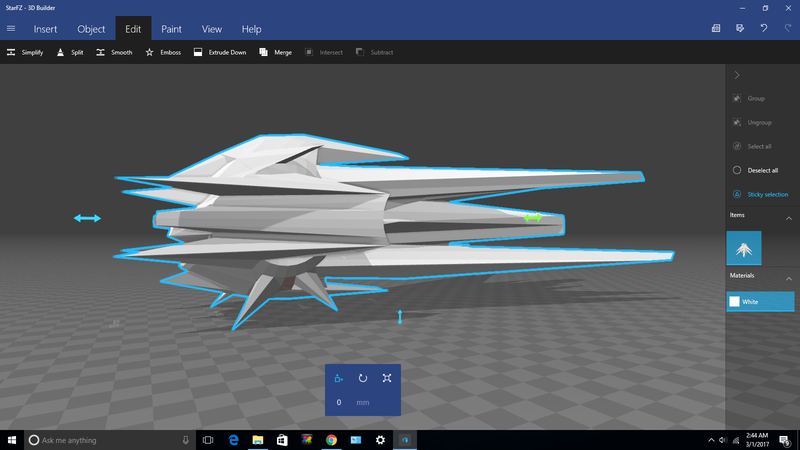The width and height of the screenshot is (800, 450).
Task: Select Move mode in bottom panel
Action: [x=339, y=379]
